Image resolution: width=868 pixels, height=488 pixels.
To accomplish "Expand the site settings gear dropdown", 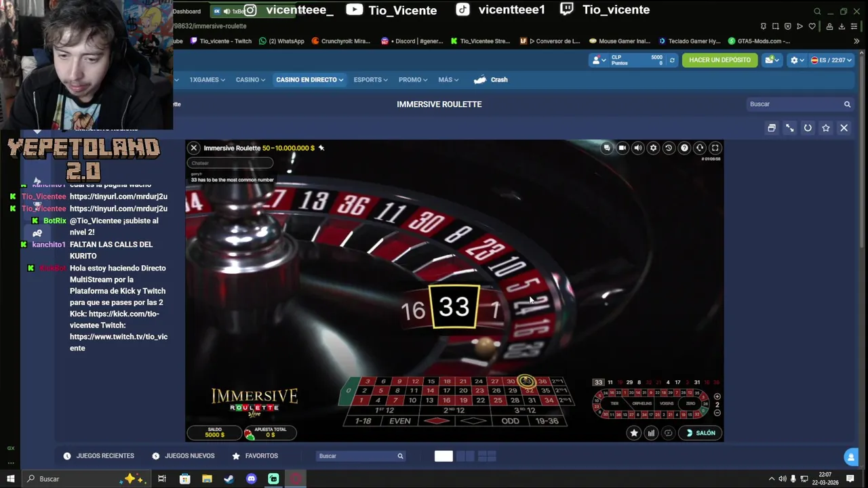I will tap(796, 60).
